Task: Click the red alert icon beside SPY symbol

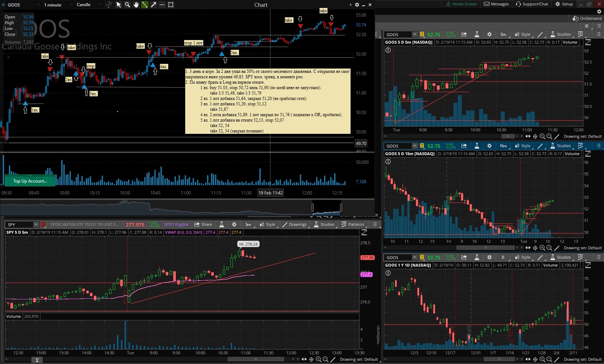Action: 43,224
